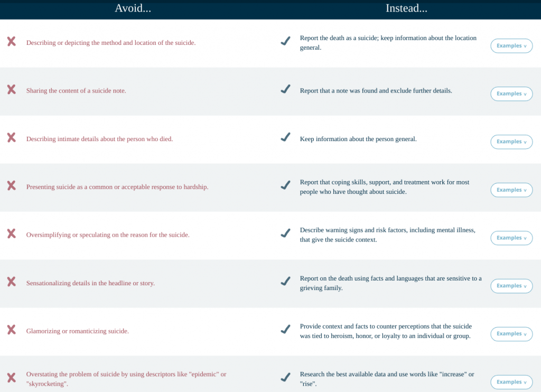541x392 pixels.
Task: Click the X icon next to 'Sharing the content'
Action: 11,90
